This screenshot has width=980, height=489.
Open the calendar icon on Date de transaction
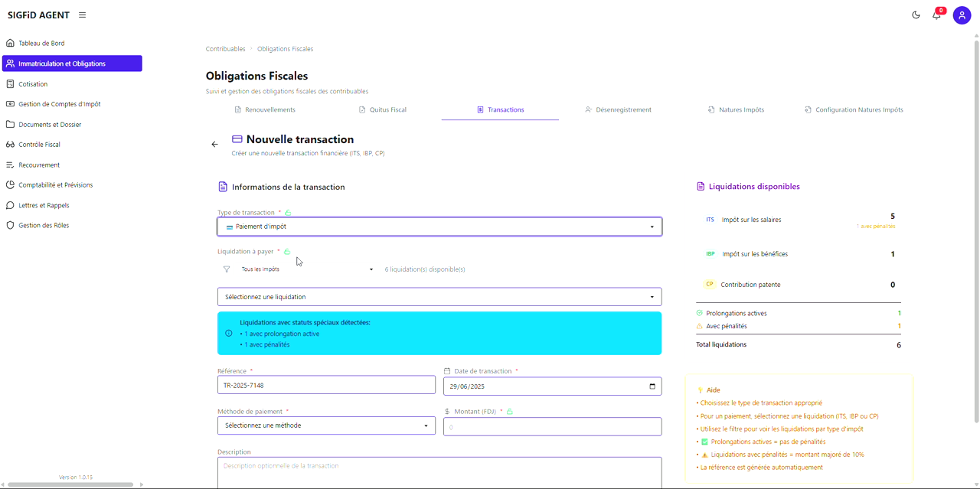tap(652, 386)
